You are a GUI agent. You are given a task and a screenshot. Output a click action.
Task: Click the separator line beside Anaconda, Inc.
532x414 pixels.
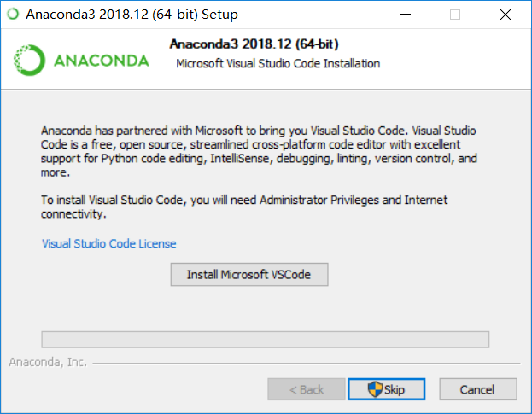click(x=307, y=364)
